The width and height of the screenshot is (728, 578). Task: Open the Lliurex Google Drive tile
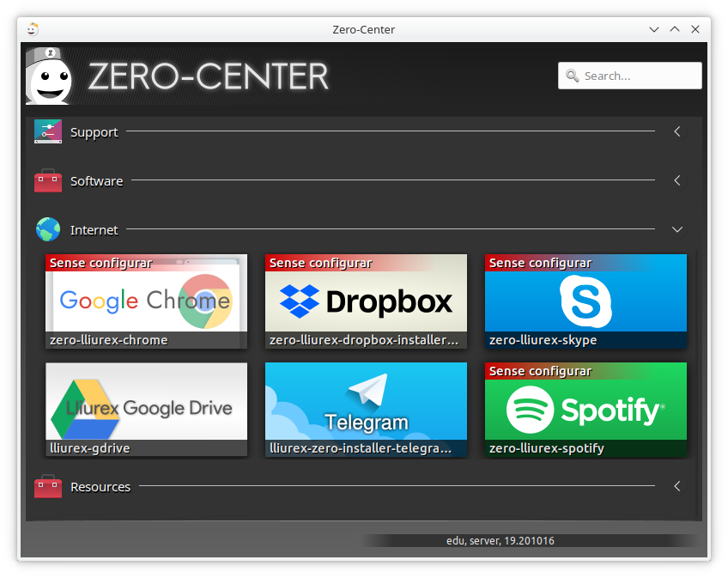pos(146,410)
